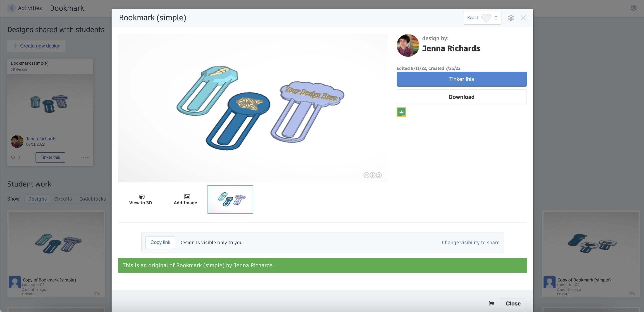Image resolution: width=644 pixels, height=312 pixels.
Task: Click the View in 3D cube icon
Action: (142, 197)
